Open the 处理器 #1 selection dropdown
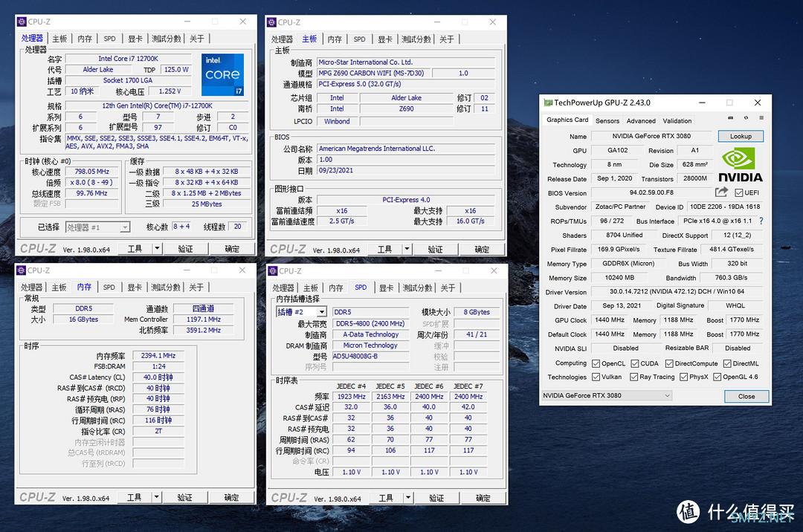Viewport: 803px width, 532px height. point(98,227)
